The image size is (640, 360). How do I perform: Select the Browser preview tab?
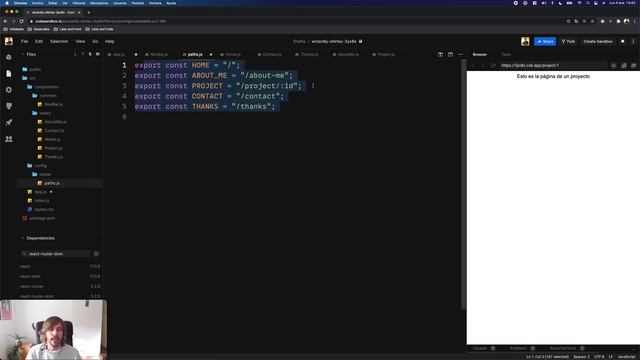pos(480,54)
